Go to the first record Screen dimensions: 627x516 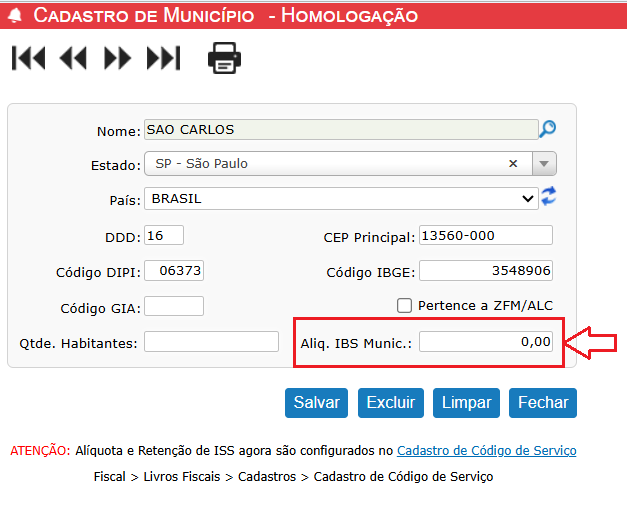click(x=28, y=59)
